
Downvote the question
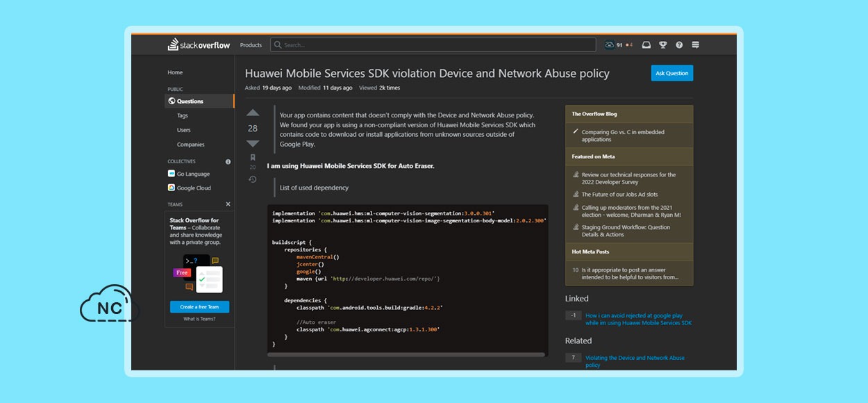(x=253, y=143)
